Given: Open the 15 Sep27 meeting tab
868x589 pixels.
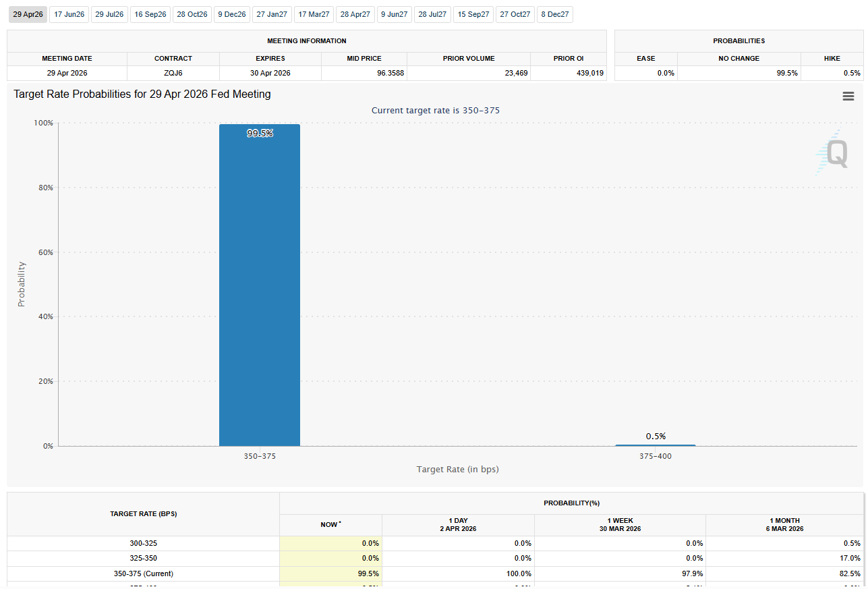Looking at the screenshot, I should pos(473,14).
